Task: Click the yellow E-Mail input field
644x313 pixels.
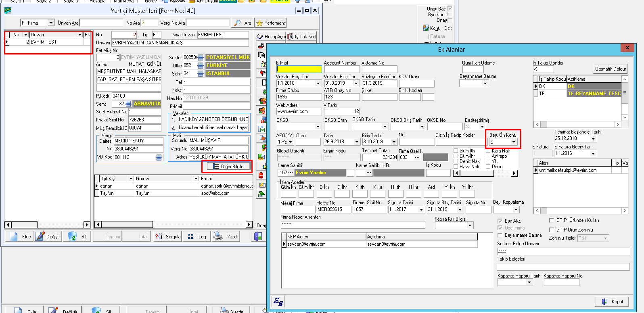Action: [x=299, y=69]
